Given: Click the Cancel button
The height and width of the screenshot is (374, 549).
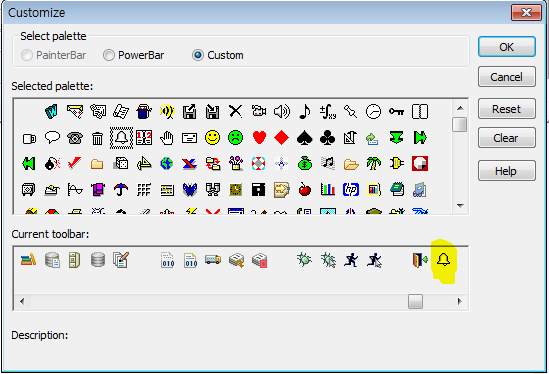Looking at the screenshot, I should click(507, 77).
